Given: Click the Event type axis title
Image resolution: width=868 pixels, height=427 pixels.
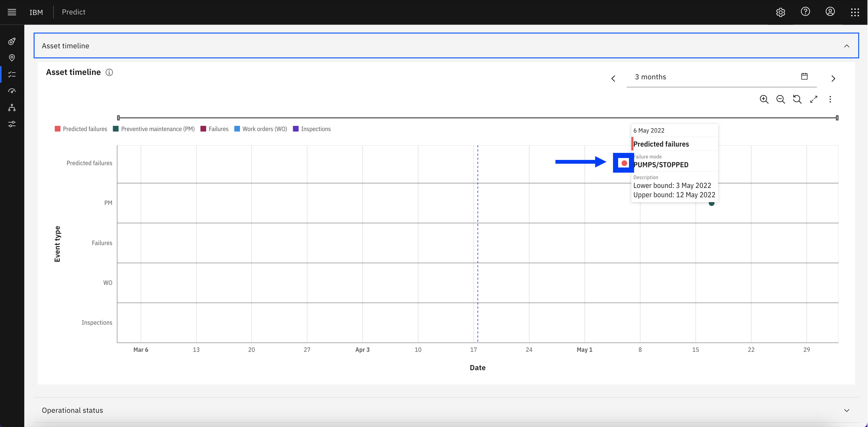Looking at the screenshot, I should (x=57, y=244).
